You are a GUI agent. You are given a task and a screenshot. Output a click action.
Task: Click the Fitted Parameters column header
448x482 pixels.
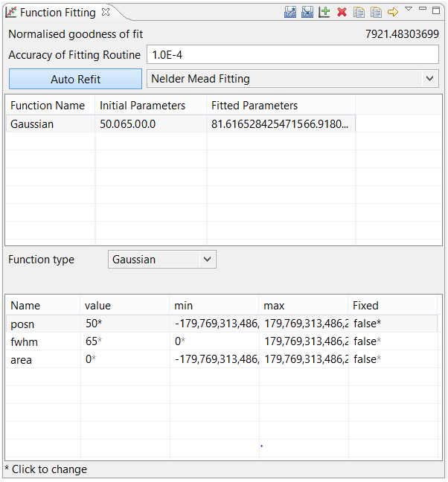(255, 106)
